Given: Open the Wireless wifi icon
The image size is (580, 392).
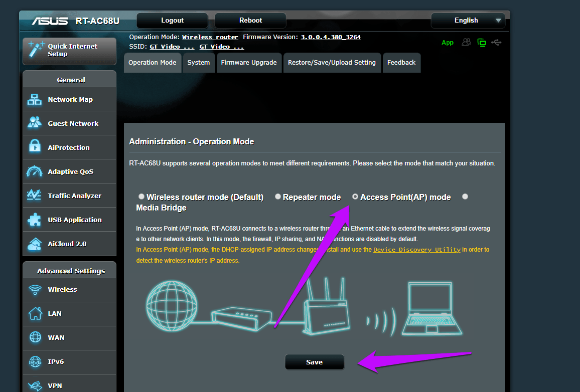Looking at the screenshot, I should click(35, 290).
